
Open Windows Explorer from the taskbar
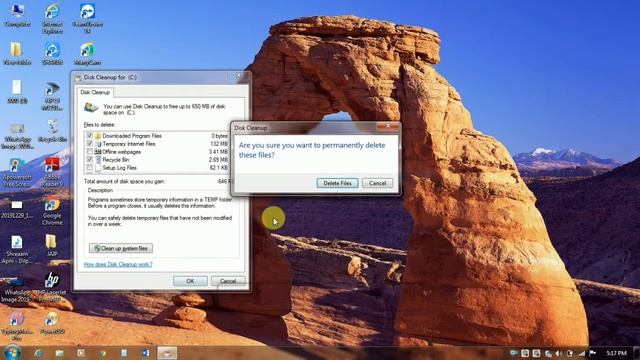tap(60, 353)
